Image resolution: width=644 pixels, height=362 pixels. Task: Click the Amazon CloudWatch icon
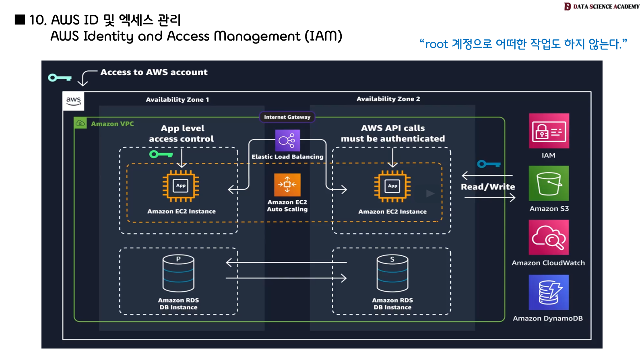tap(549, 237)
